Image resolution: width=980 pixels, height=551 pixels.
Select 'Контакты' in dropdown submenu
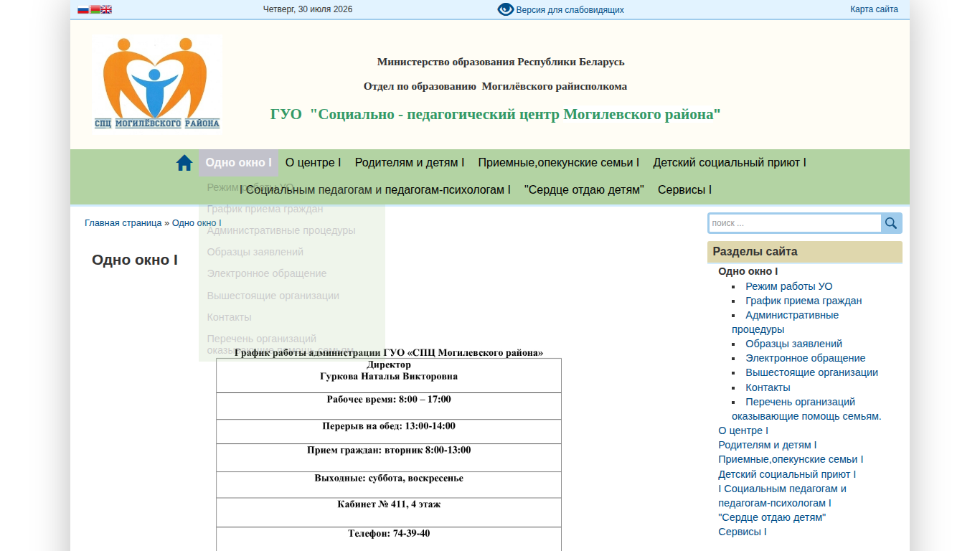click(x=230, y=317)
